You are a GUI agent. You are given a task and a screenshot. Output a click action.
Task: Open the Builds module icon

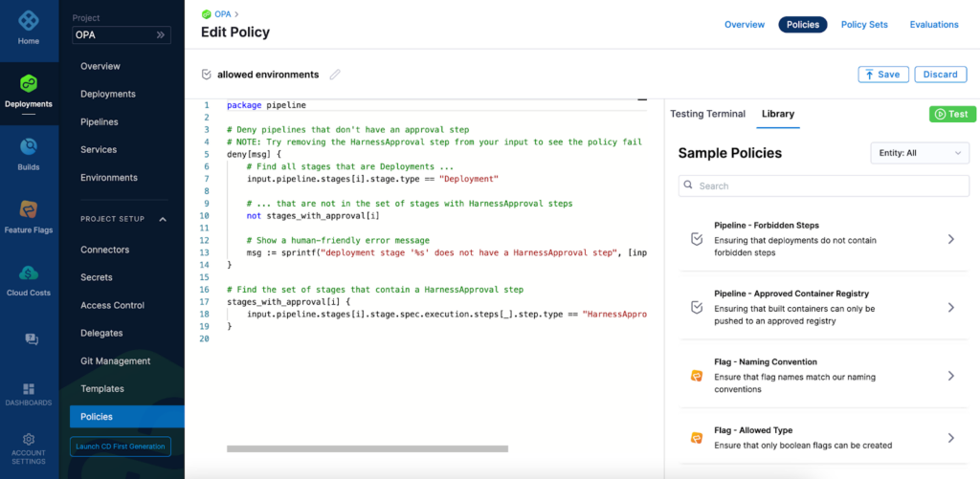coord(28,147)
